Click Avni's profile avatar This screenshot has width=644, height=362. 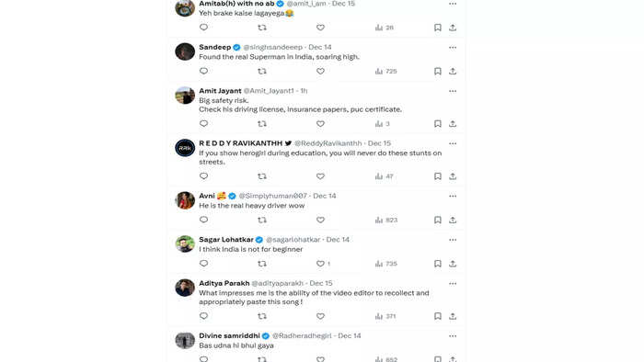pos(185,200)
